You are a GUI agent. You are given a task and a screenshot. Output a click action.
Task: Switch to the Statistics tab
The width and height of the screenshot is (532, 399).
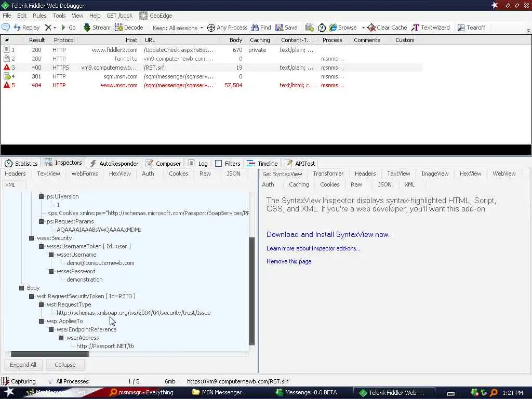pos(21,163)
